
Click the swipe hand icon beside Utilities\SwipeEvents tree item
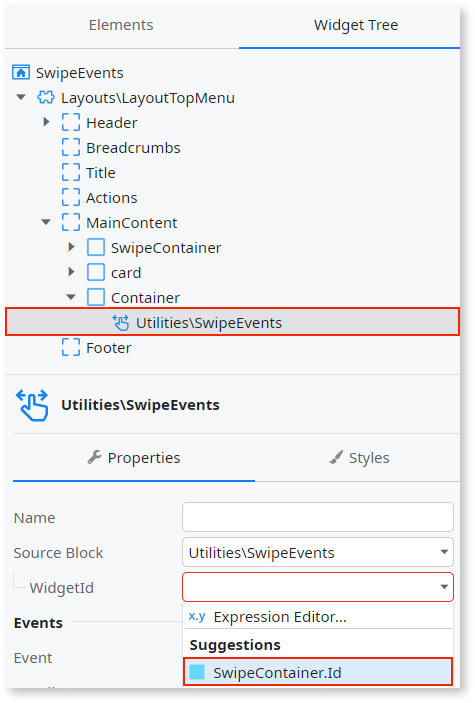(121, 322)
